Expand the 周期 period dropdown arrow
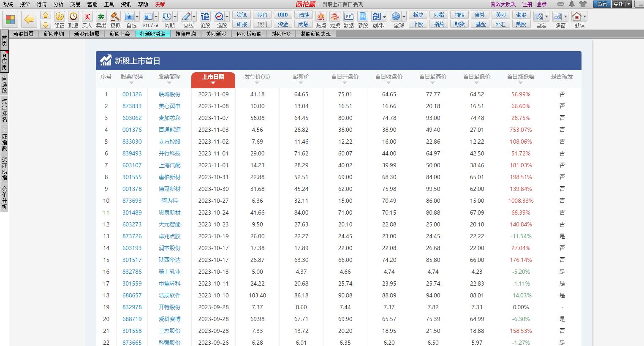 (x=175, y=17)
